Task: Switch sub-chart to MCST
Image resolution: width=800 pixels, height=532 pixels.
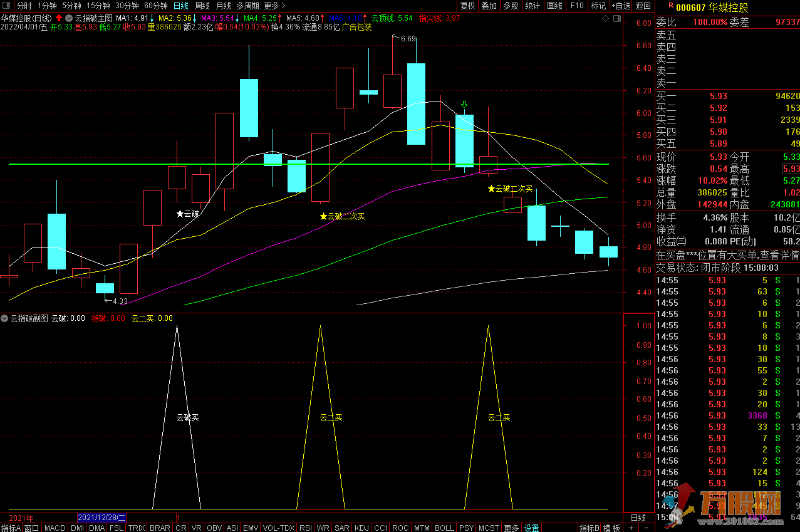Action: (489, 528)
